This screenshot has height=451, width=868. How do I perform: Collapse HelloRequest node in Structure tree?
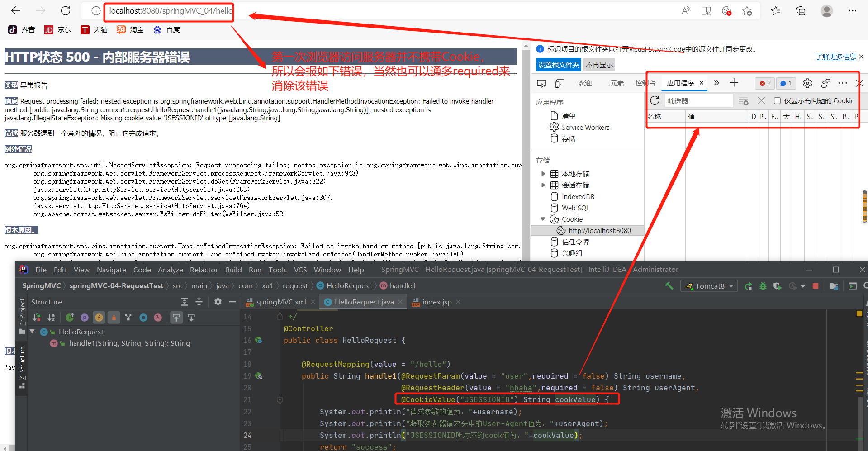pyautogui.click(x=32, y=332)
